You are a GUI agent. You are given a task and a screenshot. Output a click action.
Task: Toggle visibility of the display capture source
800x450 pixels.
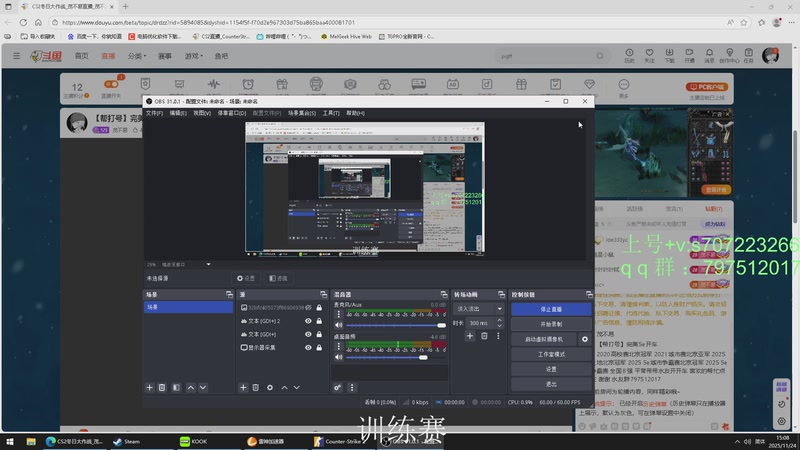coord(308,347)
